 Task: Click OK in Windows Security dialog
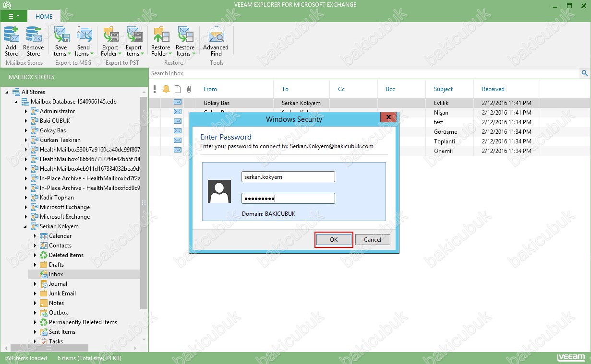point(334,239)
